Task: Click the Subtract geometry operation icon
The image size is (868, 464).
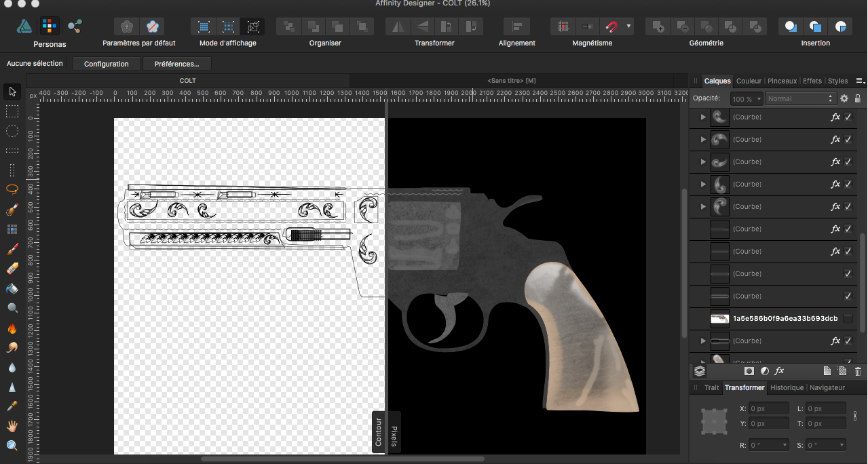Action: [681, 26]
